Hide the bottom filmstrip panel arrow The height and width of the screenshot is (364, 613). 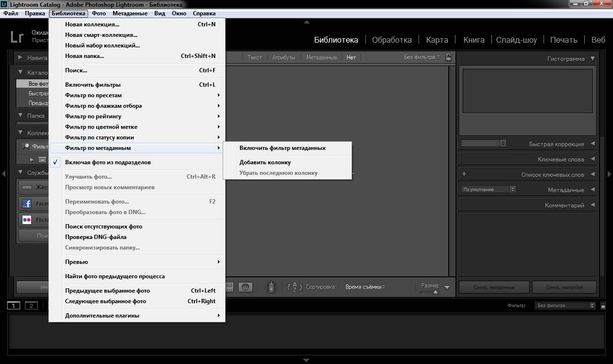pyautogui.click(x=306, y=360)
